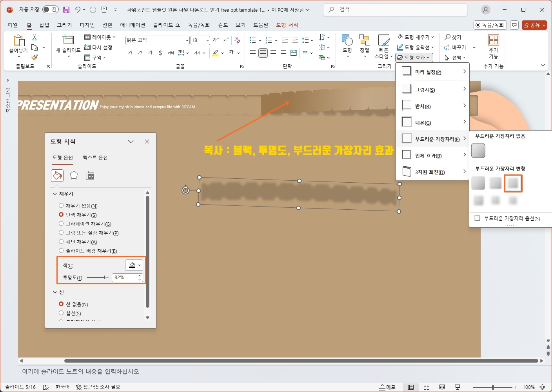Select Picture or texture fill radio

[x=61, y=232]
